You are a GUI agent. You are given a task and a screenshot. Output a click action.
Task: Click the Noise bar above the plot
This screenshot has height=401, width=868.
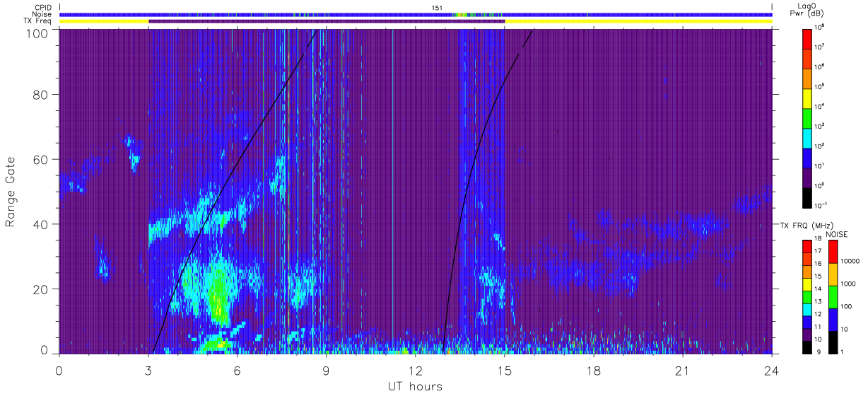point(416,14)
